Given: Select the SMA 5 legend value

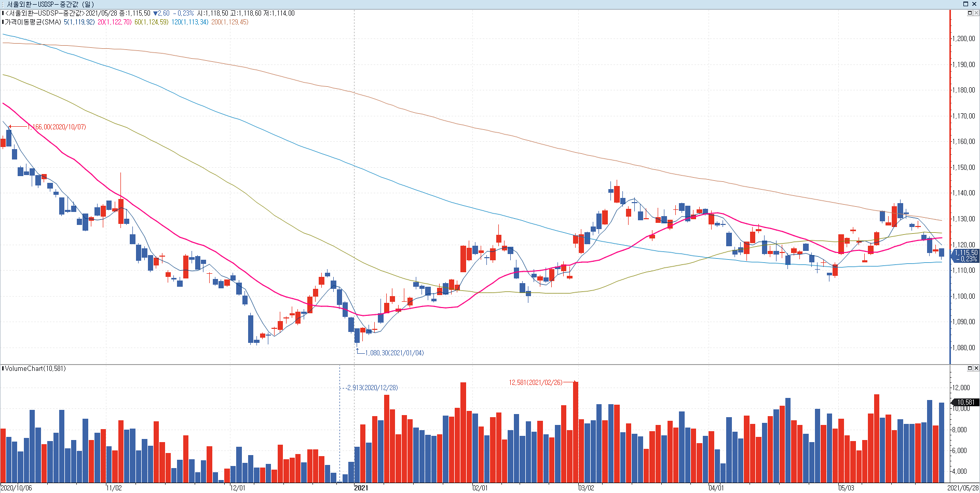Looking at the screenshot, I should point(79,22).
